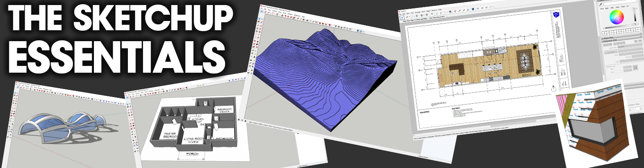The image size is (644, 168).
Task: Open the Arrange menu in the LayOut window
Action: pyautogui.click(x=418, y=12)
